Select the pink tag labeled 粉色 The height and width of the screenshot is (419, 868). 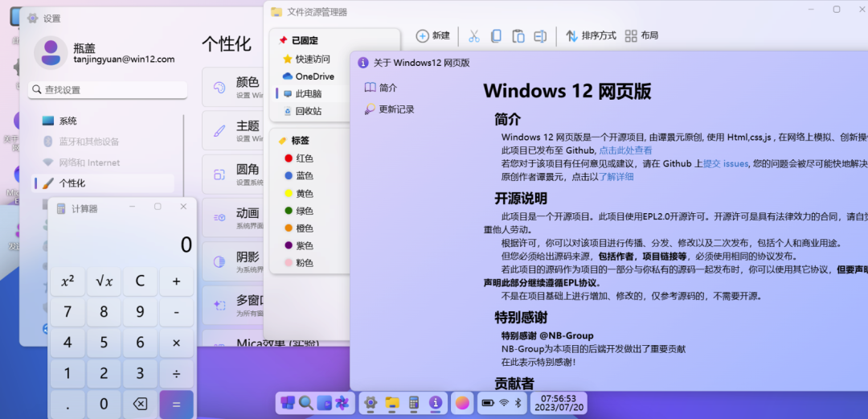pos(299,263)
